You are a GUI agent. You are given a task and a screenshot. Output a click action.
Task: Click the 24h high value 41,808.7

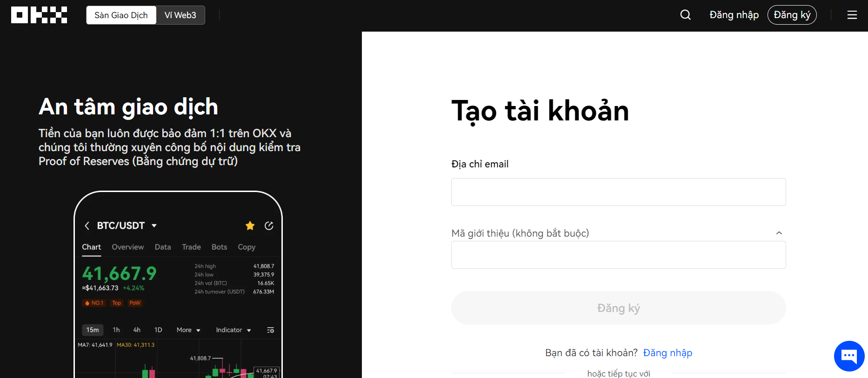click(264, 266)
